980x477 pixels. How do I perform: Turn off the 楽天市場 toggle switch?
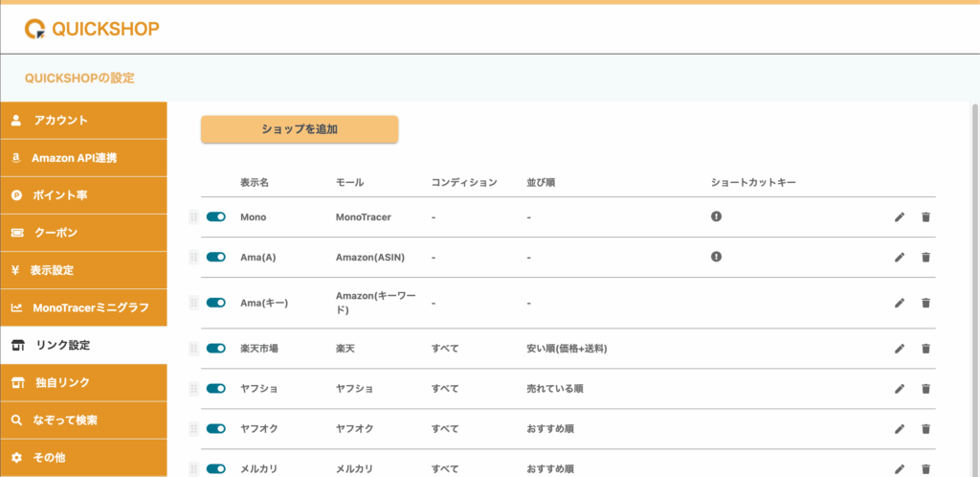pyautogui.click(x=215, y=348)
